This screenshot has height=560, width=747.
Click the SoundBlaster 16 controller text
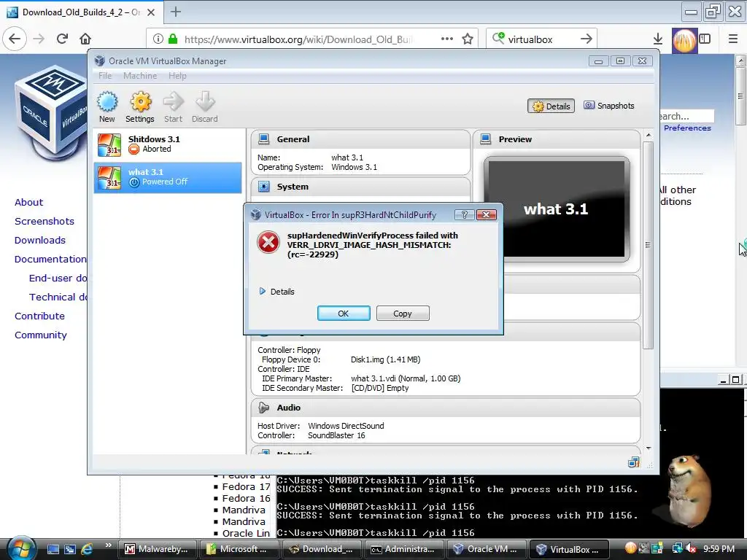336,435
